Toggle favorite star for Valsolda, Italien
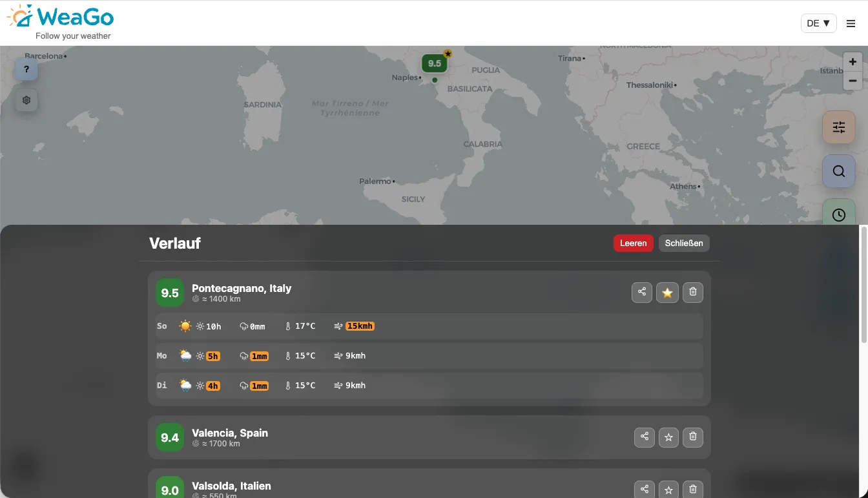 coord(668,490)
